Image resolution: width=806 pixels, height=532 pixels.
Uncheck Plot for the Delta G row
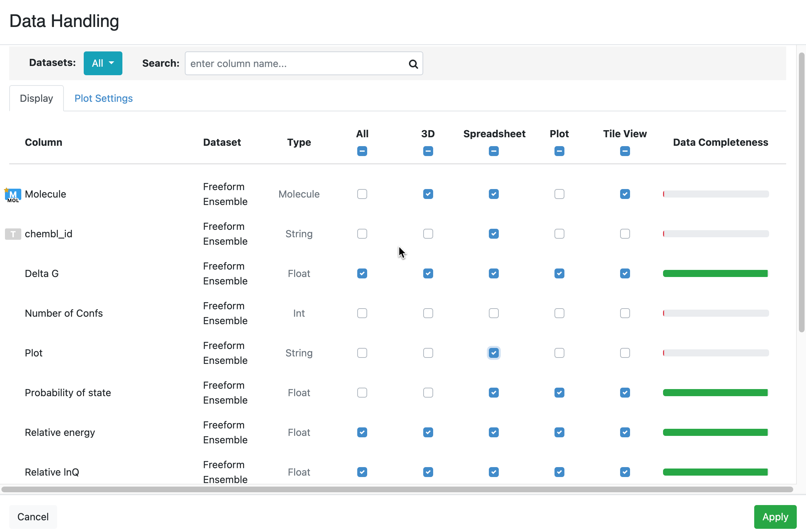(x=559, y=273)
